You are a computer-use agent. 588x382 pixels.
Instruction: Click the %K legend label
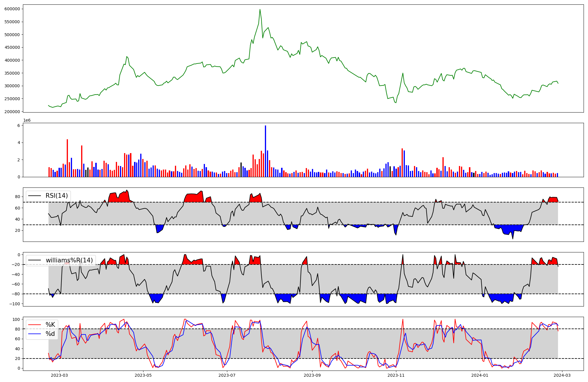(50, 325)
